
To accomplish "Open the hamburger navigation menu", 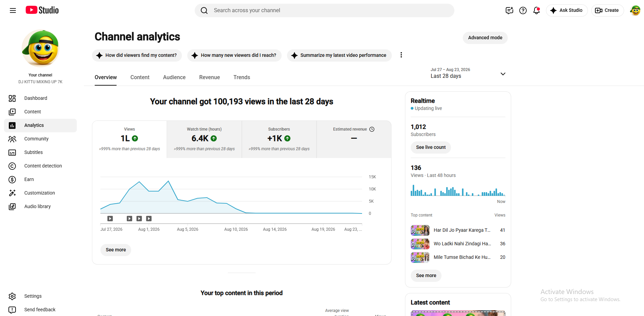I will 13,10.
